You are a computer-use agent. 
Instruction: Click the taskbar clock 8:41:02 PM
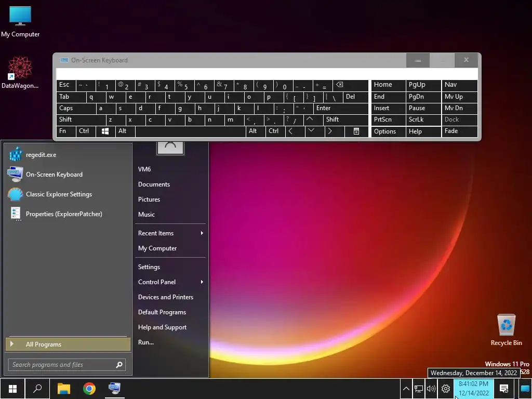point(474,389)
